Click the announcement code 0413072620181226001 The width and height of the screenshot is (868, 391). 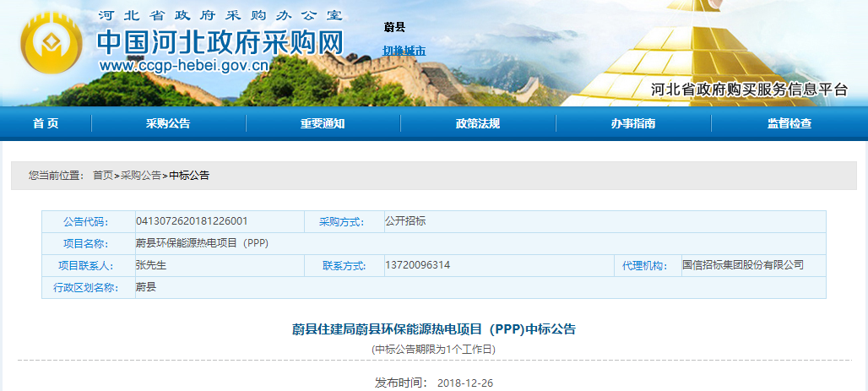click(192, 221)
